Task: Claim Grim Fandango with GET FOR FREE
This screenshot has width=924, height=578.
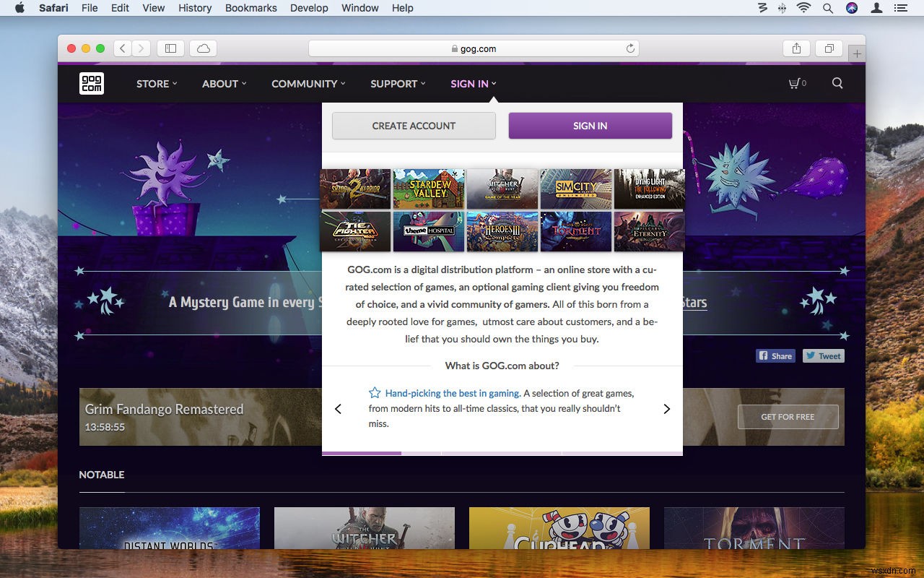Action: 788,417
